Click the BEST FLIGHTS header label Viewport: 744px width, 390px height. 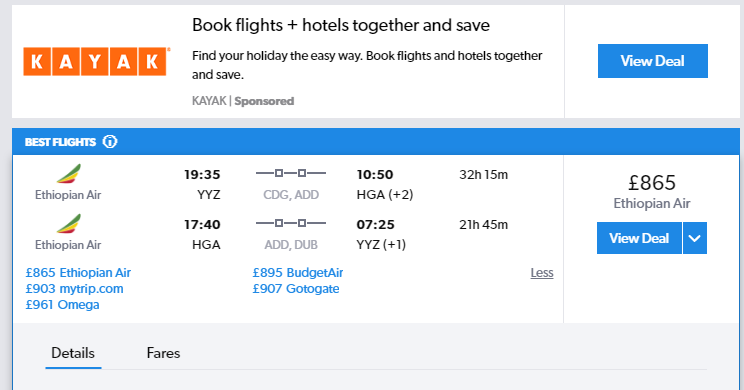click(60, 142)
